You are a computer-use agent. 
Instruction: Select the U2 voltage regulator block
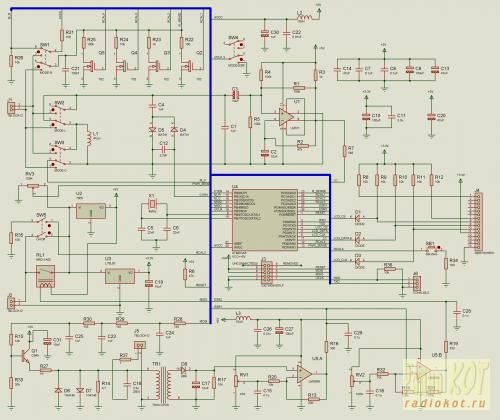(x=91, y=211)
